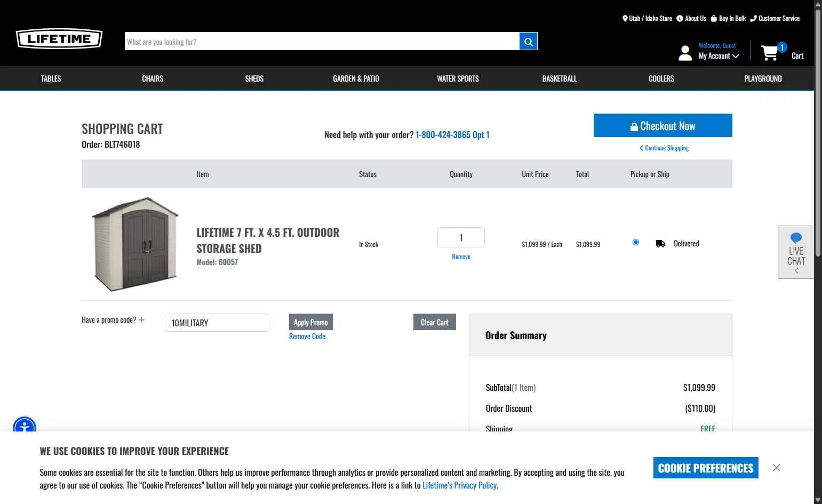Screen dimensions: 822x504
Task: Click the search magnifier button
Action: 528,41
